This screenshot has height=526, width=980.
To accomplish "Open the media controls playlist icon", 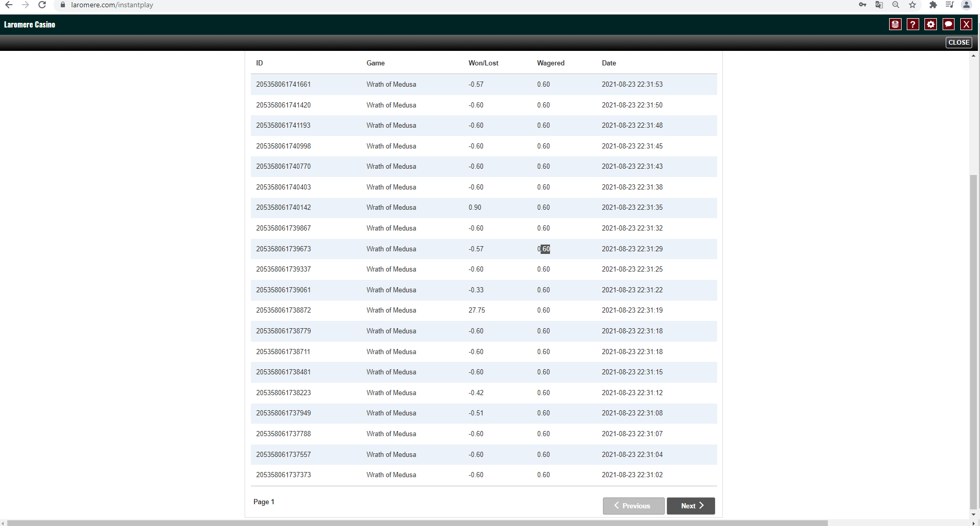I will click(x=949, y=5).
